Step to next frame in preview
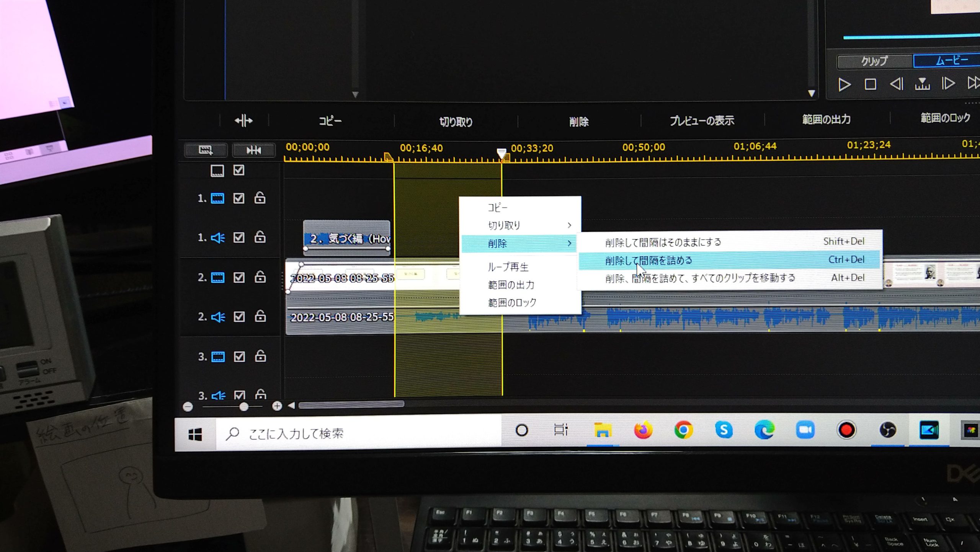This screenshot has width=980, height=552. coord(948,83)
